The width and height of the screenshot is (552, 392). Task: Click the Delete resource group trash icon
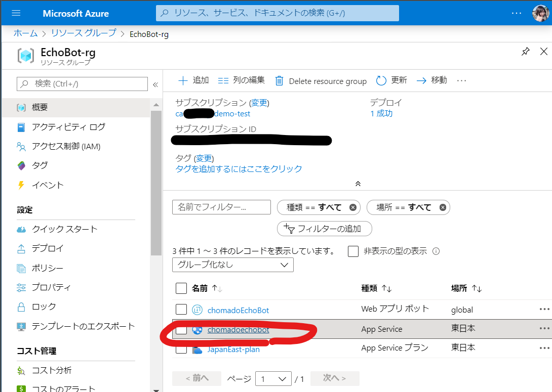pos(279,81)
